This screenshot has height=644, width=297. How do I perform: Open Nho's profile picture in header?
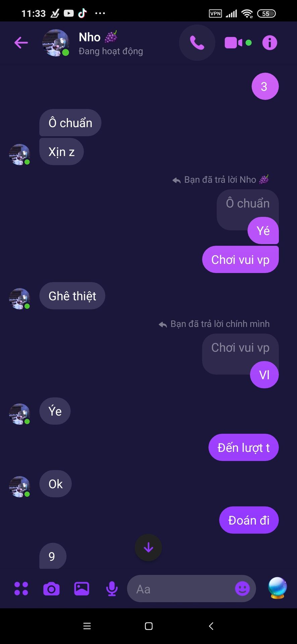click(56, 43)
